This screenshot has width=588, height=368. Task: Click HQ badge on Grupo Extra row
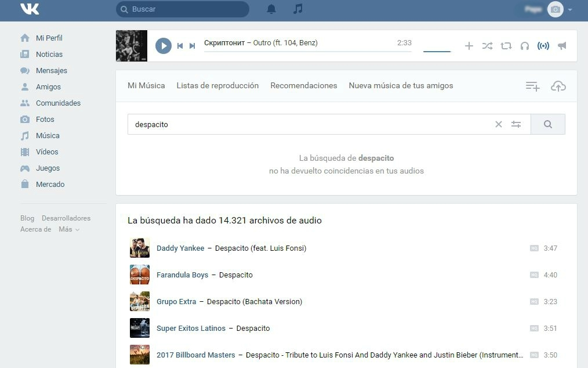[534, 301]
